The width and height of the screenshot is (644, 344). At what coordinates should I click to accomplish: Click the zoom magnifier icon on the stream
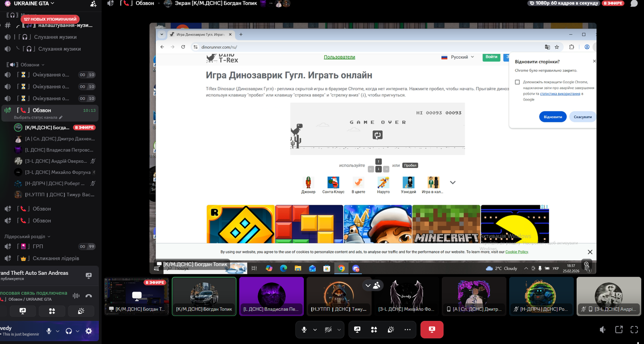[x=587, y=265]
